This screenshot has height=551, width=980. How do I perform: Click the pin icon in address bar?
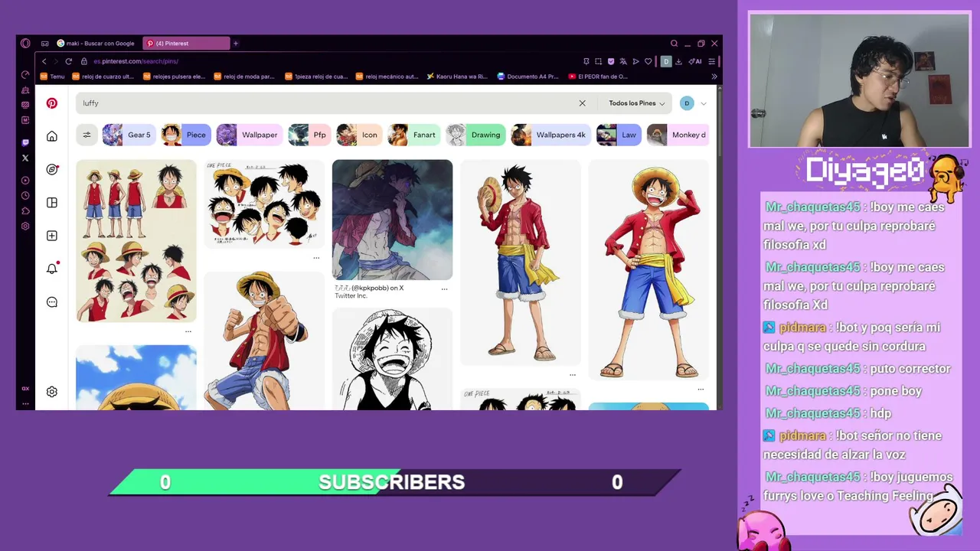tap(586, 61)
